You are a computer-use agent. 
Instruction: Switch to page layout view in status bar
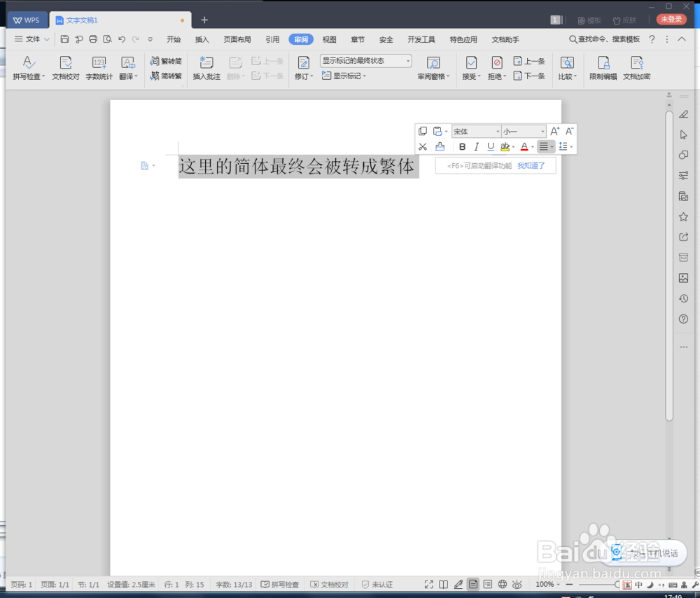(473, 584)
